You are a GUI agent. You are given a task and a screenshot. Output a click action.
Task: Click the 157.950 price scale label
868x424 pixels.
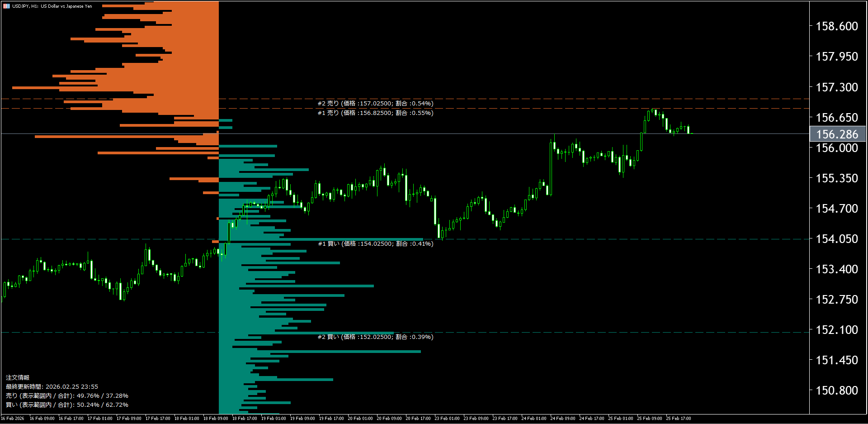click(837, 57)
